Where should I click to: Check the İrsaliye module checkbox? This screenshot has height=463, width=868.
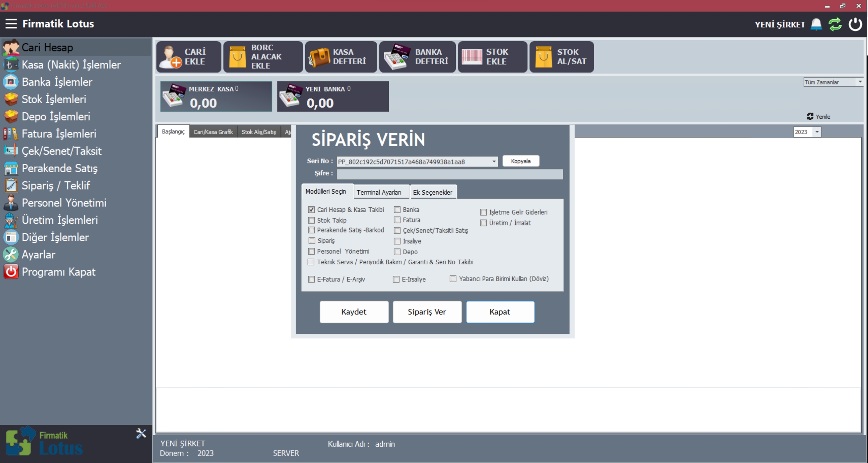point(397,241)
